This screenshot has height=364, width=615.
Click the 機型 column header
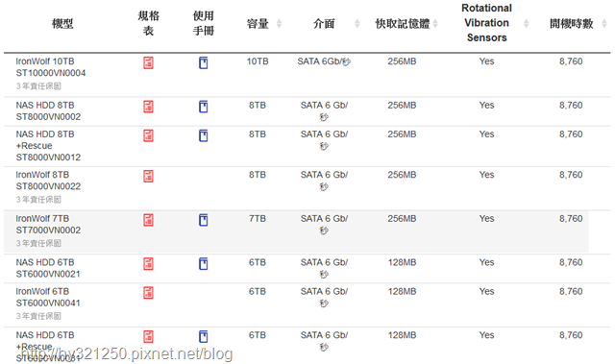pos(62,24)
